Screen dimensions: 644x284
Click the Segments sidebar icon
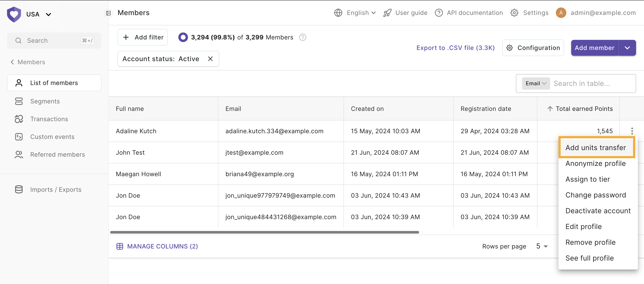coord(19,101)
